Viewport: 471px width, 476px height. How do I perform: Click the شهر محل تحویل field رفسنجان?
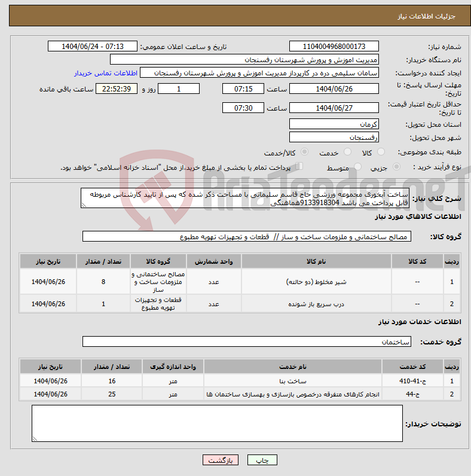click(x=334, y=138)
